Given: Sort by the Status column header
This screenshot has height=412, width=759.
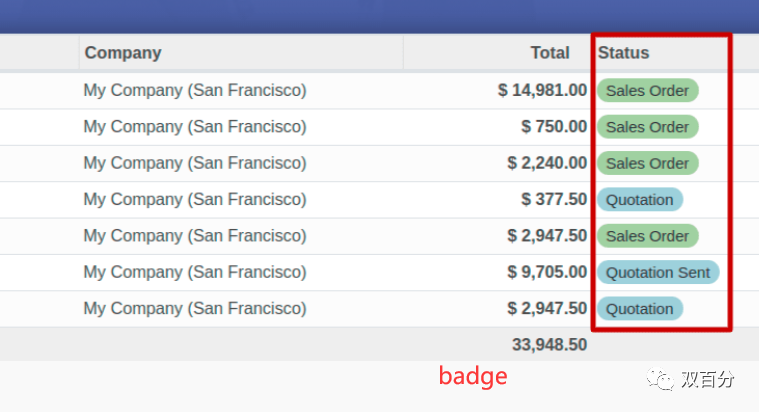Looking at the screenshot, I should (623, 53).
